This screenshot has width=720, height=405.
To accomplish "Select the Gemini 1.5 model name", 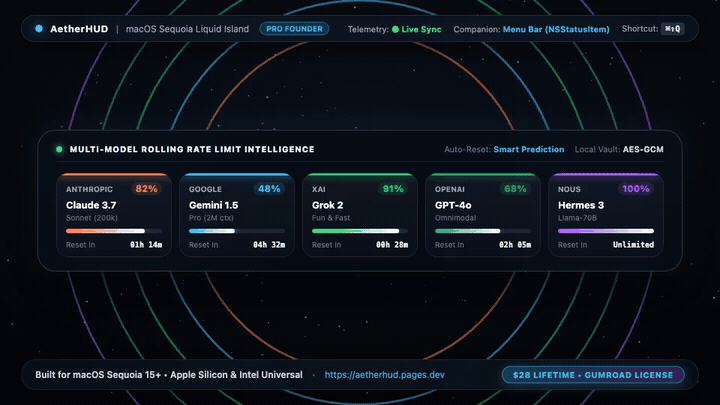I will (214, 205).
